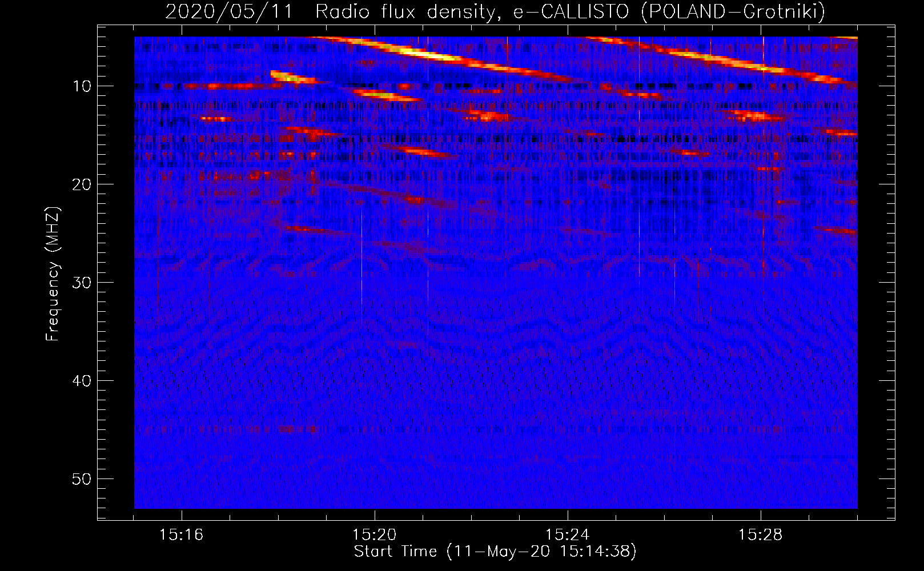Click the 15:24 time tick label
Image resolution: width=924 pixels, height=571 pixels.
point(567,535)
